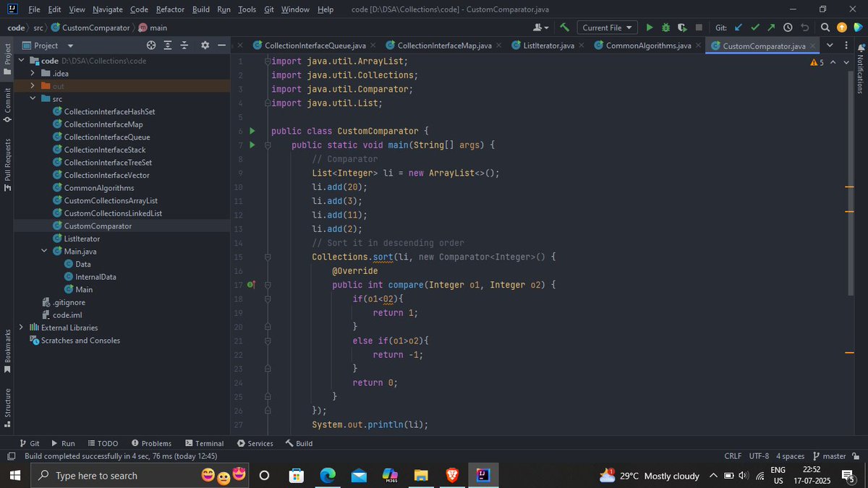868x488 pixels.
Task: Click run gutter arrow beside main method
Action: point(252,145)
